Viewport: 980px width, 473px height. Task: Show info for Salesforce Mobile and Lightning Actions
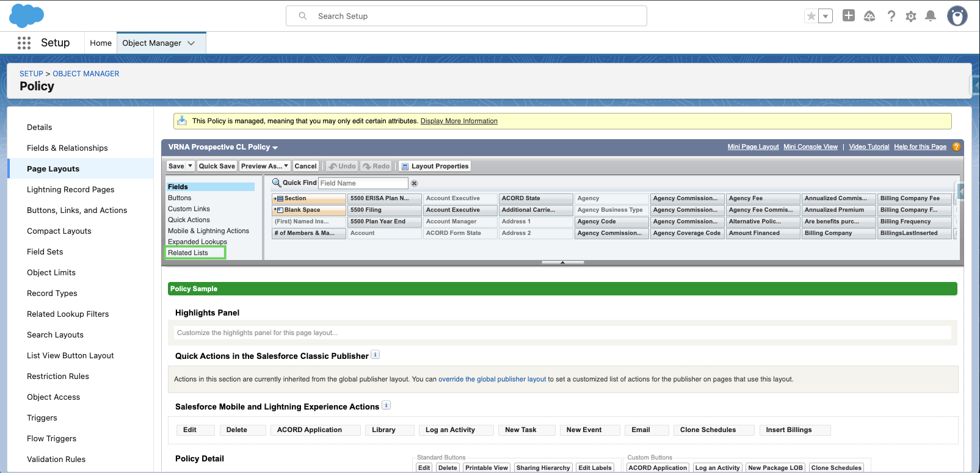pyautogui.click(x=386, y=405)
